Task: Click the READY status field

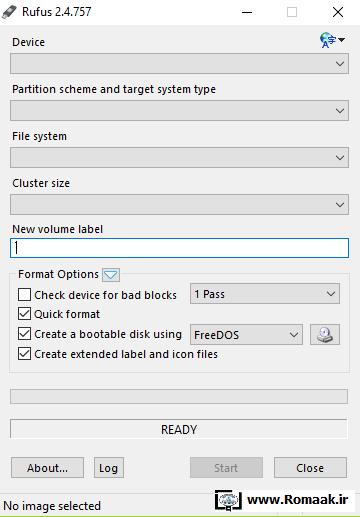Action: (179, 429)
